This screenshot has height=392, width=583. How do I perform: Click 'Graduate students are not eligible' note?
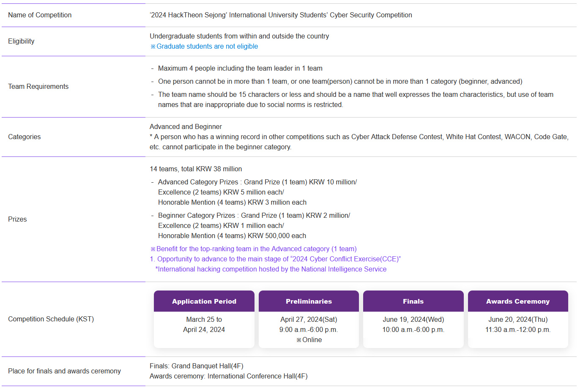click(x=204, y=47)
